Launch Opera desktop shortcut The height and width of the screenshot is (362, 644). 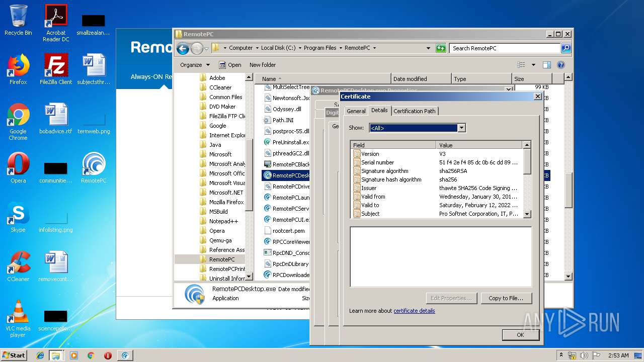point(18,167)
